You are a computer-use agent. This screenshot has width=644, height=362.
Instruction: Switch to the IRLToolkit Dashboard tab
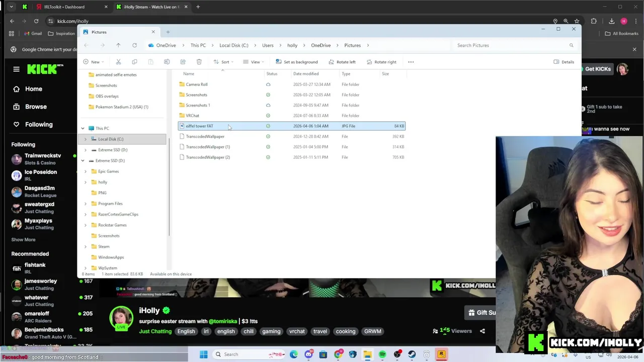coord(64,7)
